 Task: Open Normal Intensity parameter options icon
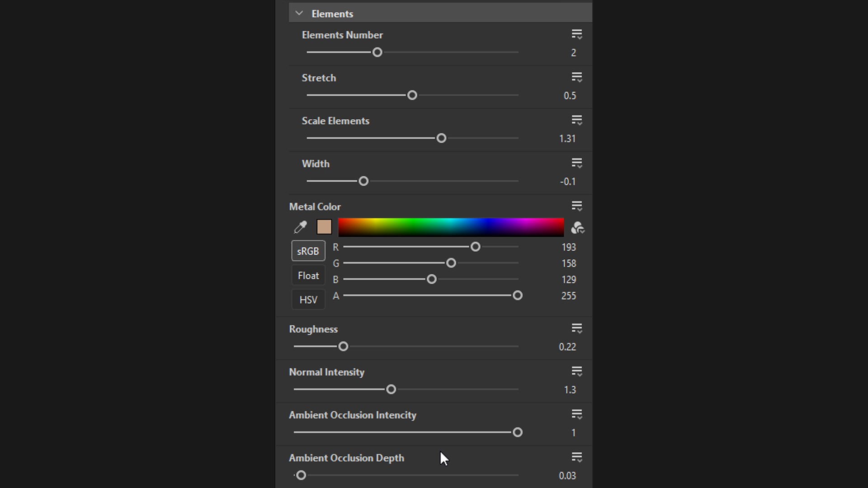pyautogui.click(x=576, y=371)
